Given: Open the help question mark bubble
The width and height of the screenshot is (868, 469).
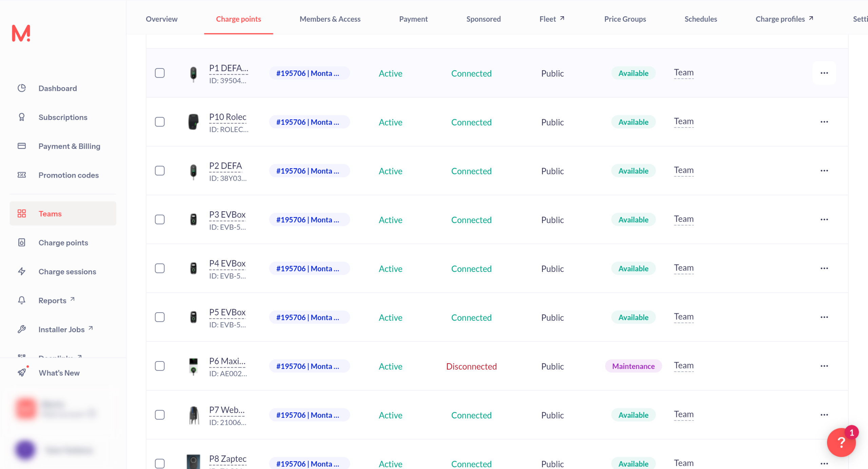Looking at the screenshot, I should point(841,442).
